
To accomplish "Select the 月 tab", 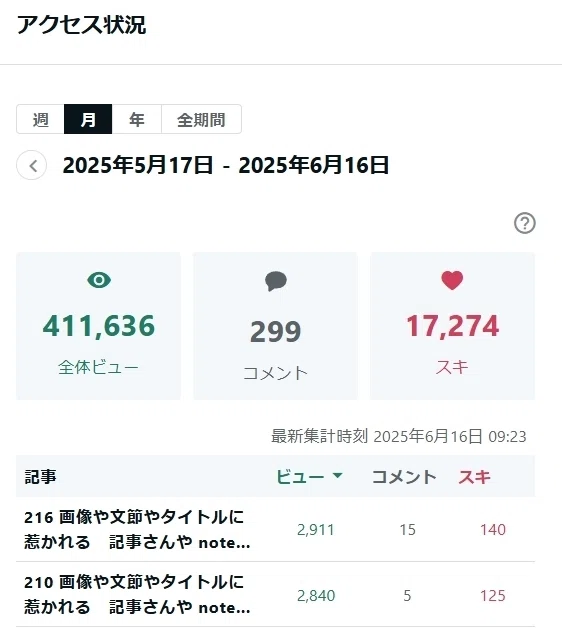I will click(x=88, y=119).
